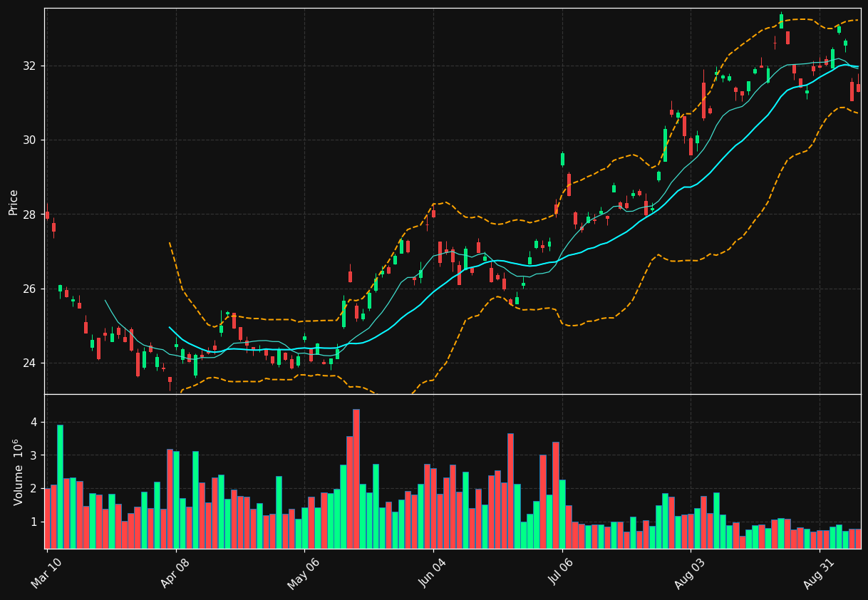Click the Aug 31 date label

818,573
